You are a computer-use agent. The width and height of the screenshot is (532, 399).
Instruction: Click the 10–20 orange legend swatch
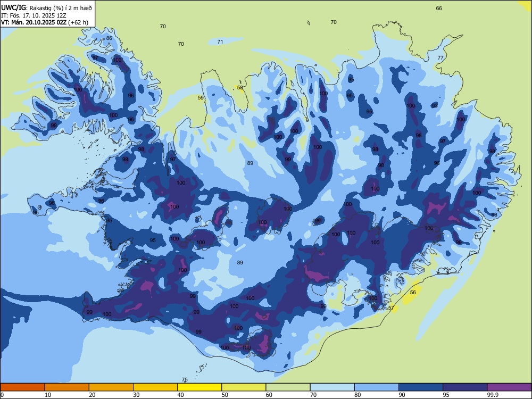(67, 387)
